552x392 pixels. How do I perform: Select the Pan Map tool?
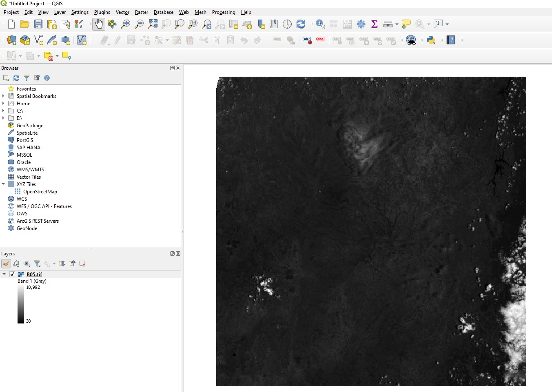[99, 24]
